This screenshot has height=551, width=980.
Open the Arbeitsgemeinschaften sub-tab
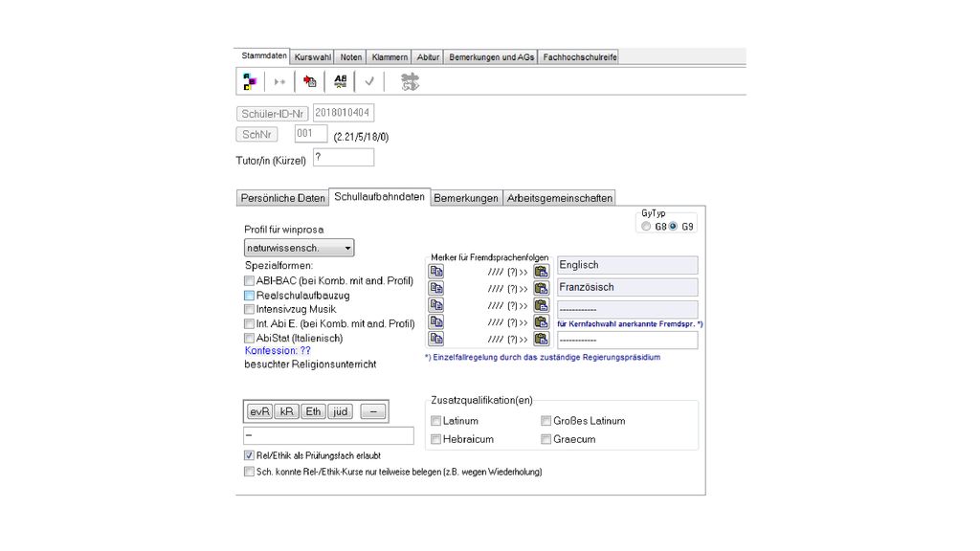coord(559,198)
